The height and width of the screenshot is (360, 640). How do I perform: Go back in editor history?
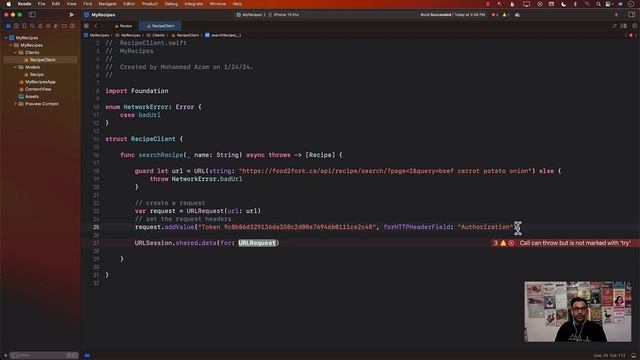click(x=96, y=26)
